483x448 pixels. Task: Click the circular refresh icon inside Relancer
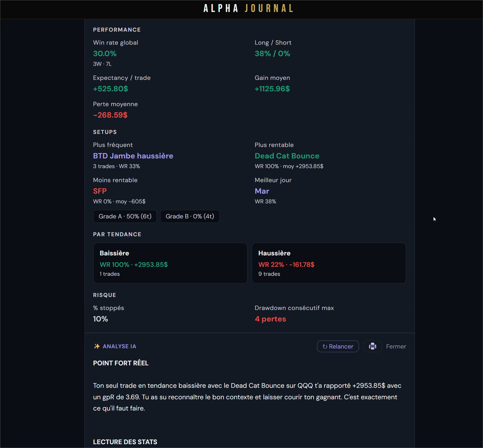(x=325, y=346)
